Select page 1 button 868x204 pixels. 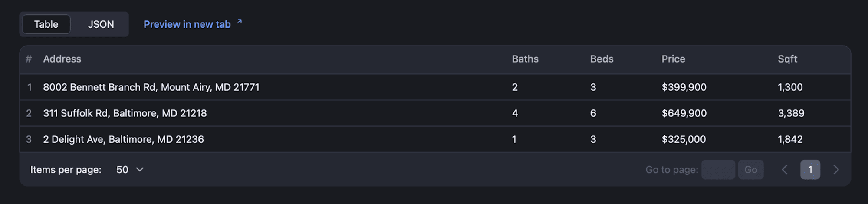[810, 170]
